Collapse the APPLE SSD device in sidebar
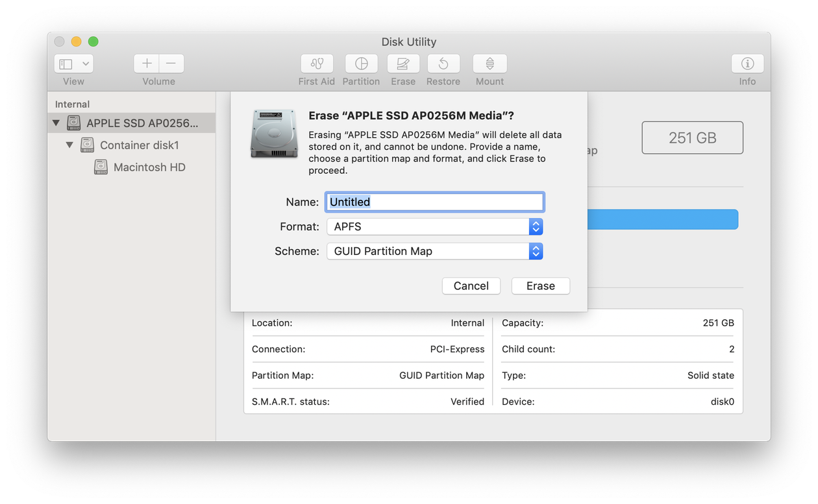Image resolution: width=818 pixels, height=504 pixels. [x=56, y=122]
